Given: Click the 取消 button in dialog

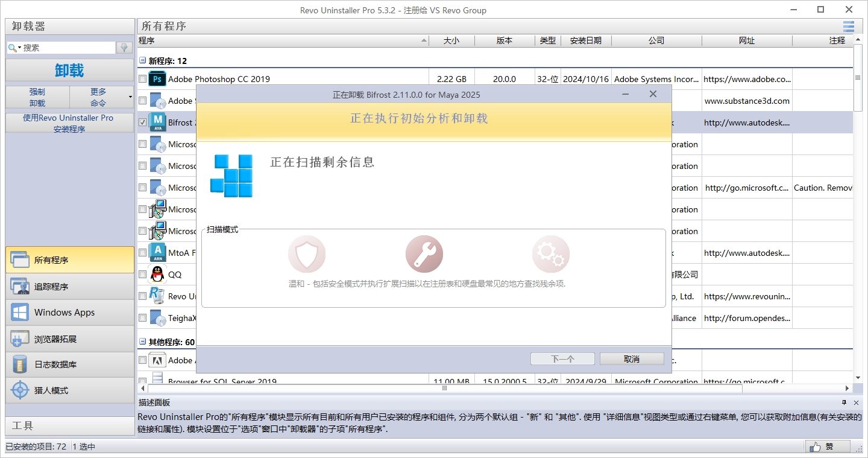Looking at the screenshot, I should tap(632, 359).
